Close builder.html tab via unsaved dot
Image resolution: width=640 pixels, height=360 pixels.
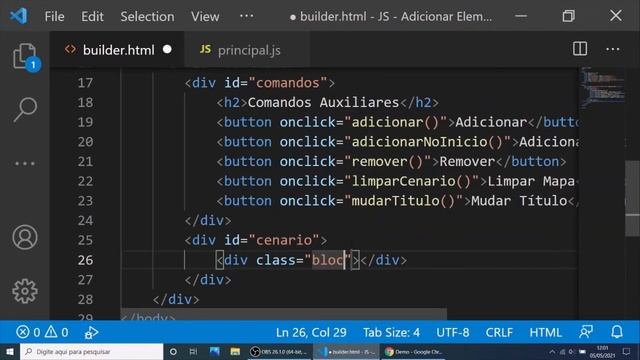click(x=167, y=49)
